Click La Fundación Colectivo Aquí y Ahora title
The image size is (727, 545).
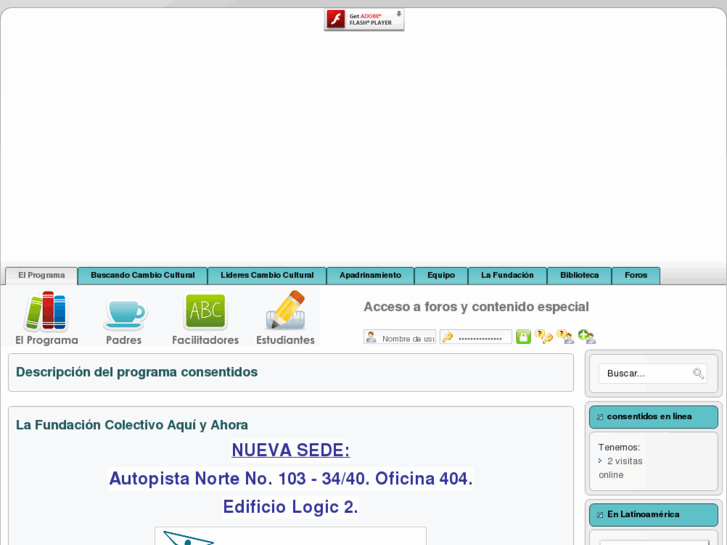coord(132,425)
